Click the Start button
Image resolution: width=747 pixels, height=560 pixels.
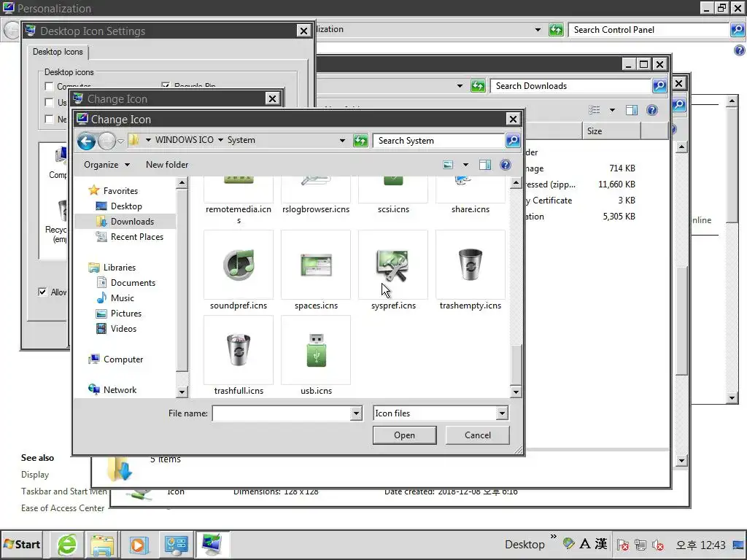click(x=21, y=544)
